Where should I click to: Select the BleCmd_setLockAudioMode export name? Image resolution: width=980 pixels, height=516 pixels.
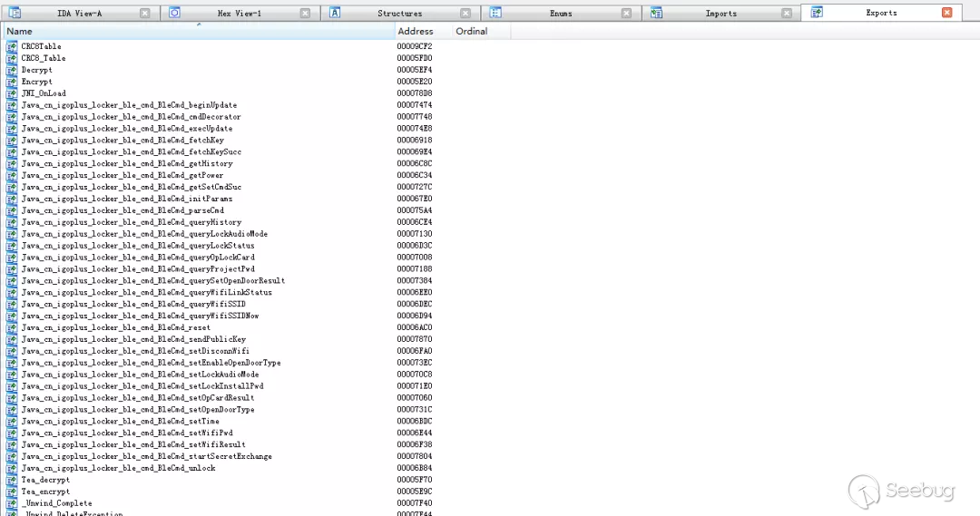coord(140,375)
